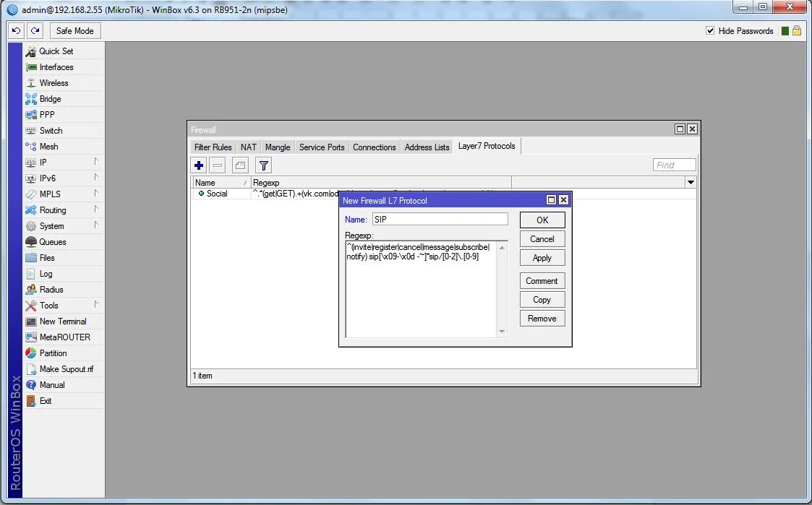Screen dimensions: 812x505
Task: Click inside the Regexp text area
Action: point(422,289)
